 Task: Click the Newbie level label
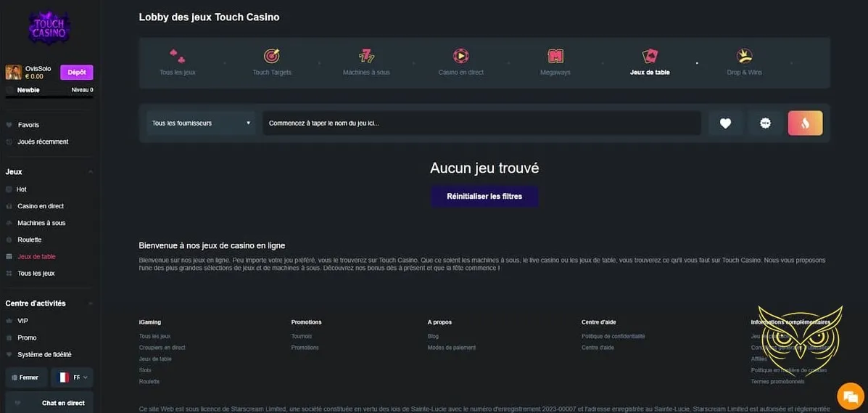pos(28,90)
